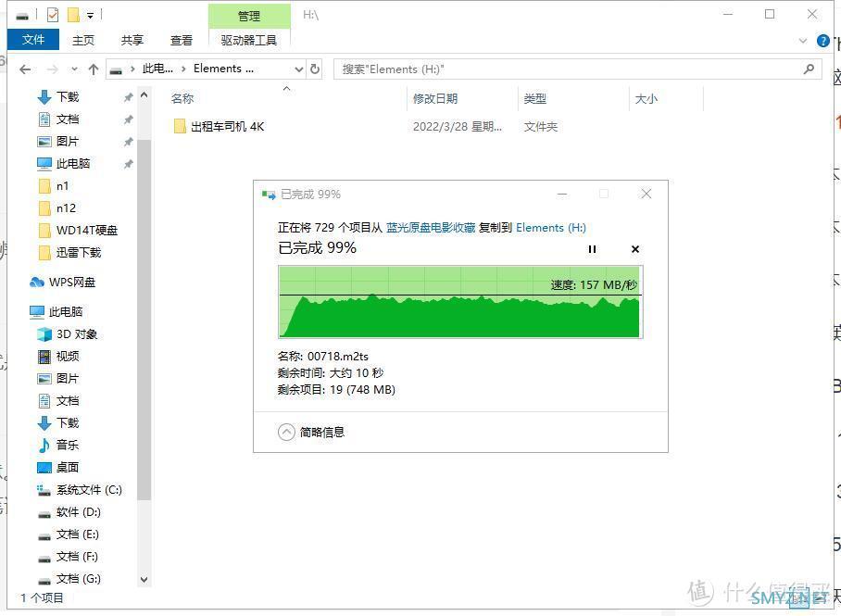
Task: Sort by 修改日期 column header
Action: [435, 99]
